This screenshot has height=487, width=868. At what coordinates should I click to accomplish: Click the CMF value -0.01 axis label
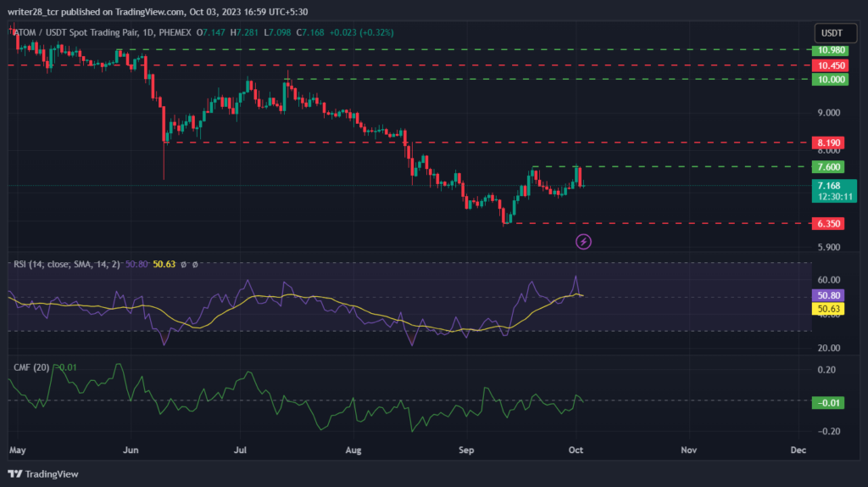(828, 403)
